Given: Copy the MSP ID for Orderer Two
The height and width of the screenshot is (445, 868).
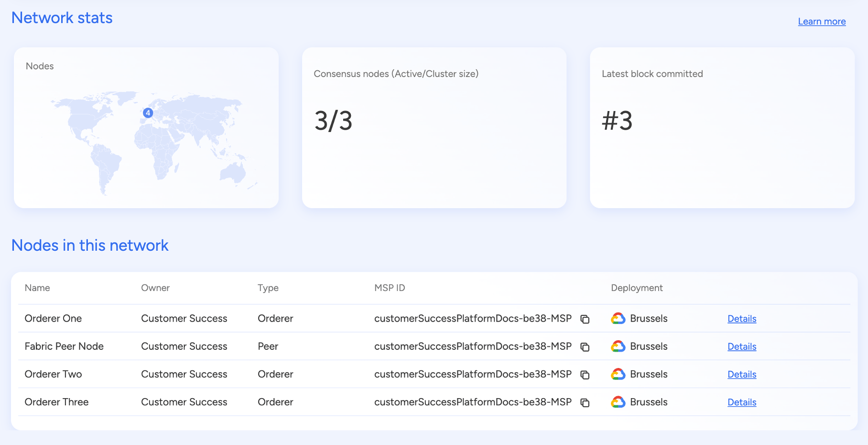Looking at the screenshot, I should (x=585, y=375).
